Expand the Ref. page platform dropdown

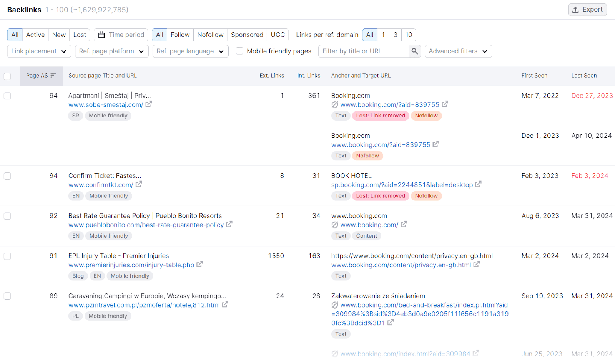click(112, 51)
